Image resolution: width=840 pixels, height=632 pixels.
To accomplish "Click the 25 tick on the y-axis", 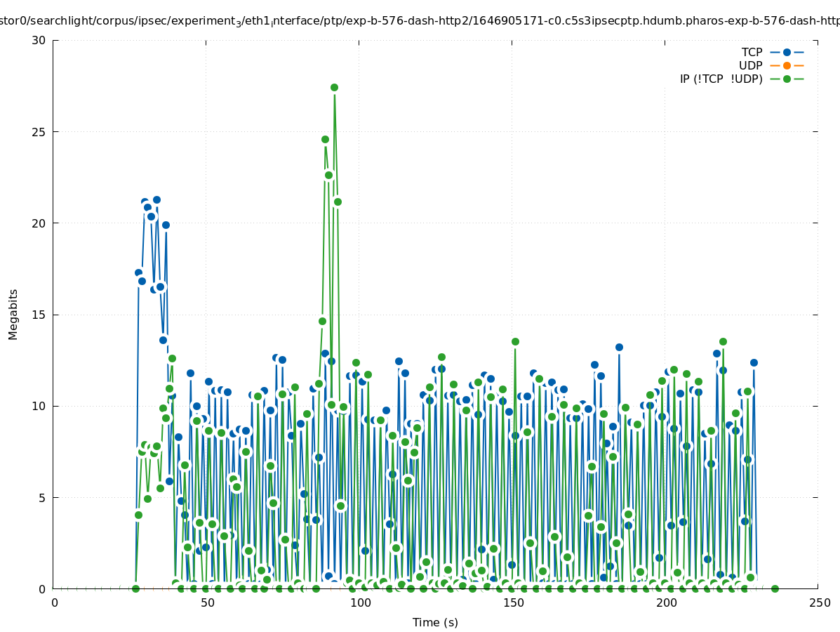I will tap(39, 132).
